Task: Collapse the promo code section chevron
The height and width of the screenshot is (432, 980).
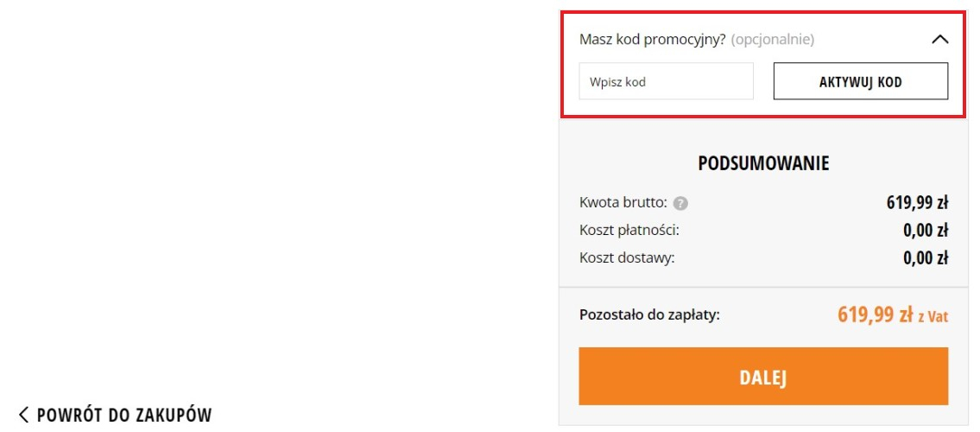Action: (940, 40)
